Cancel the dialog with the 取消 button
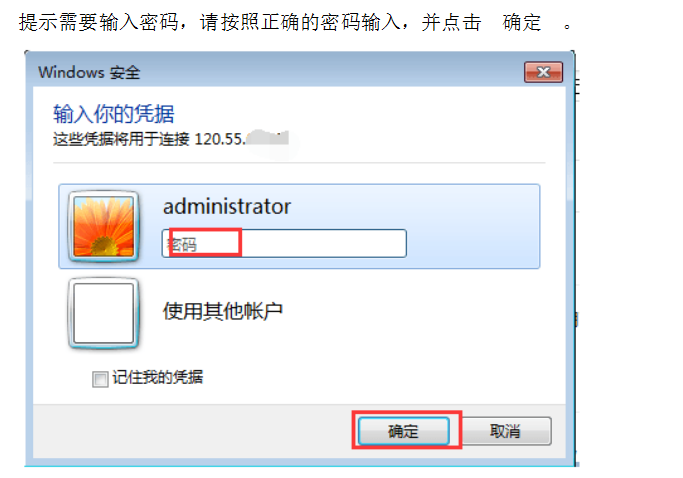This screenshot has width=683, height=478. pos(506,431)
